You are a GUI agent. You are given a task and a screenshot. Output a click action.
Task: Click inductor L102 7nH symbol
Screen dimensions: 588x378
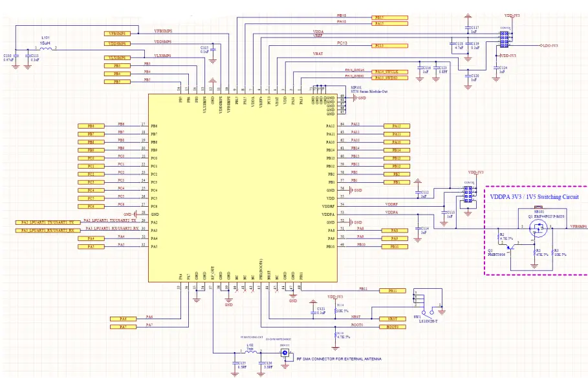pyautogui.click(x=250, y=352)
